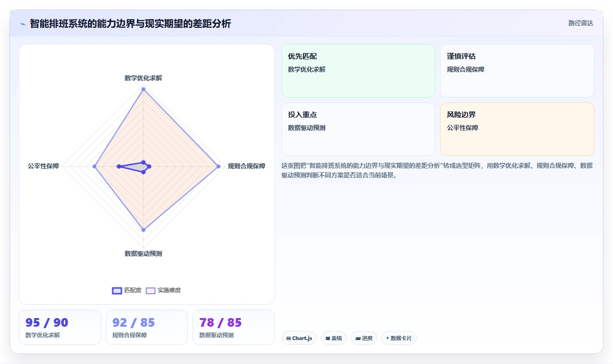Select the 进度 chip
This screenshot has height=364, width=613.
(x=364, y=338)
